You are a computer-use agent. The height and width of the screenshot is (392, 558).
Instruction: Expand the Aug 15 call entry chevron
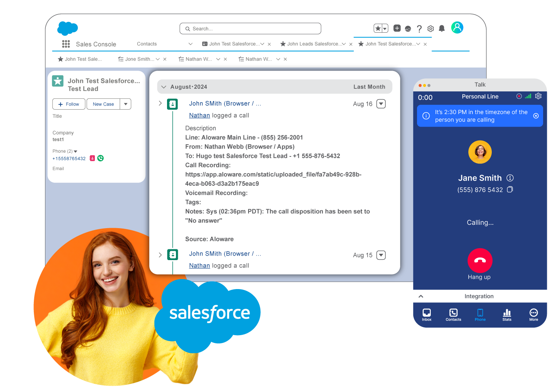(x=160, y=255)
